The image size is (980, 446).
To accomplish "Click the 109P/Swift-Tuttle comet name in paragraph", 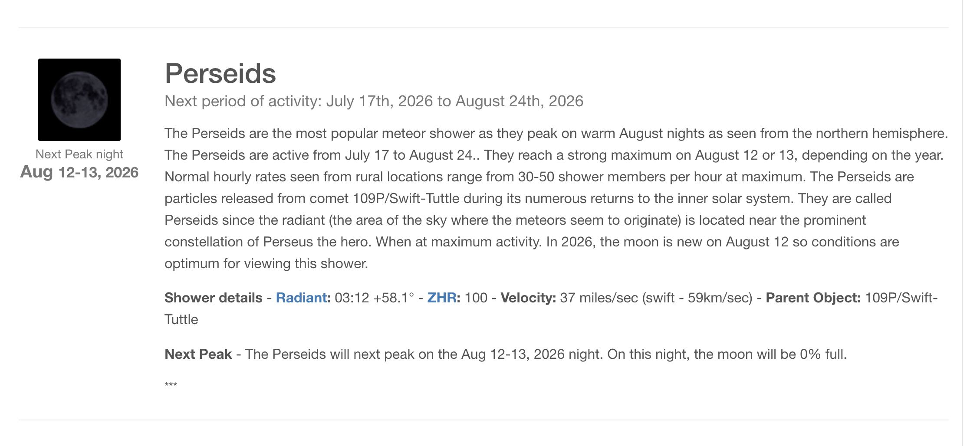I will (x=406, y=199).
